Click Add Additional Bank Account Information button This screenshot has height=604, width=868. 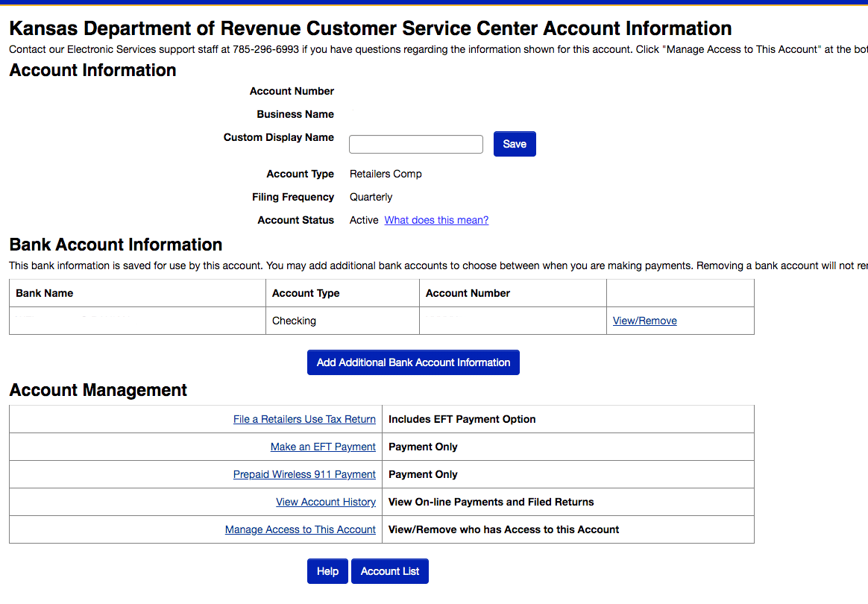pos(413,362)
